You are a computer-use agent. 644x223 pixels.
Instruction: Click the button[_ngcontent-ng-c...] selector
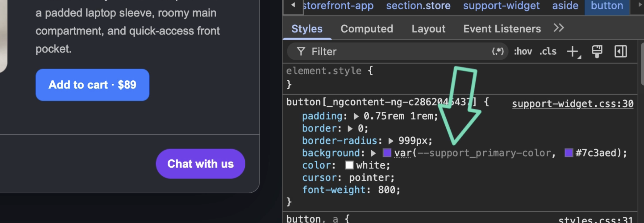click(381, 102)
